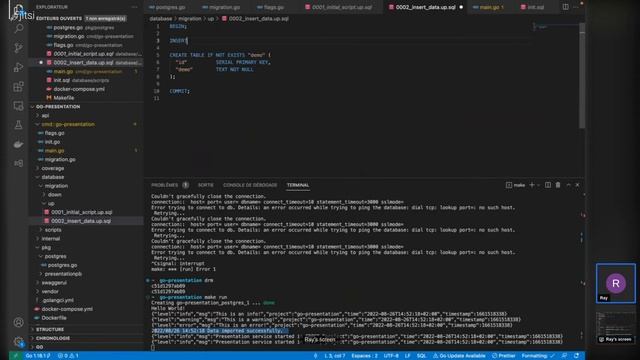Screen dimensions: 640x360
Task: Switch to init.sql editor tab
Action: (x=533, y=7)
